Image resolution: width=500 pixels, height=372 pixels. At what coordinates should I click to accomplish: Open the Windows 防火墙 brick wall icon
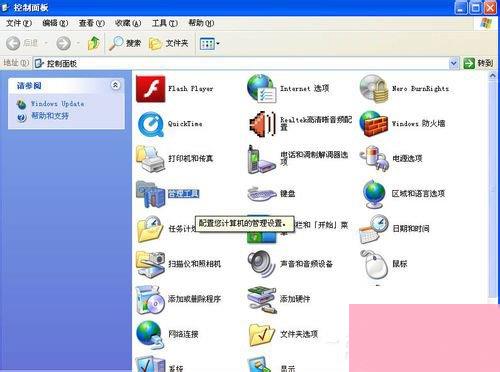coord(374,124)
